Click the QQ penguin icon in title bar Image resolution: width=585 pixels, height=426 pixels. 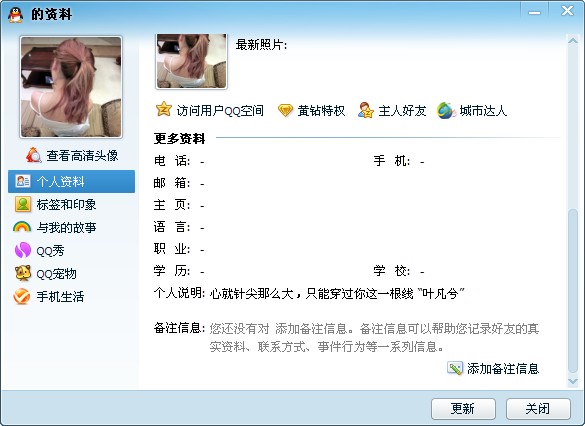pyautogui.click(x=16, y=15)
